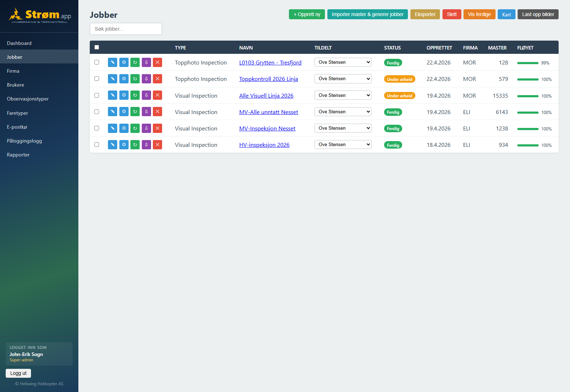Click the Strøm.app logo
The width and height of the screenshot is (570, 392).
coord(40,16)
